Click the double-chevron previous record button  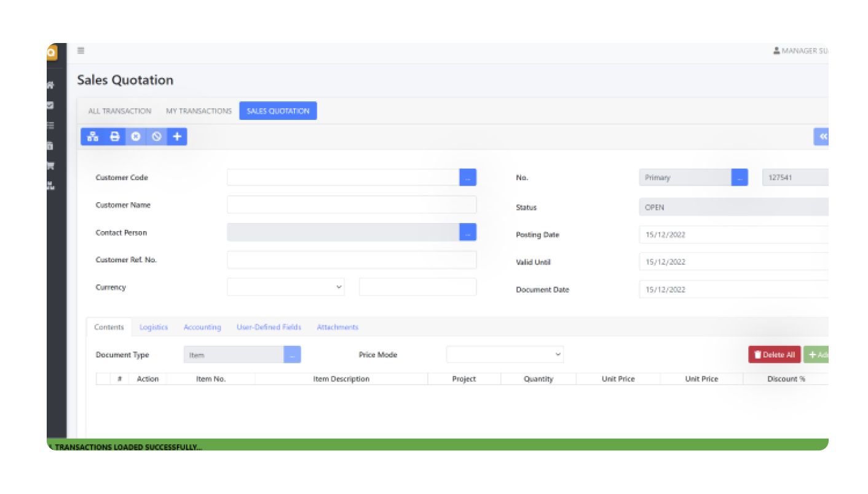tap(823, 136)
